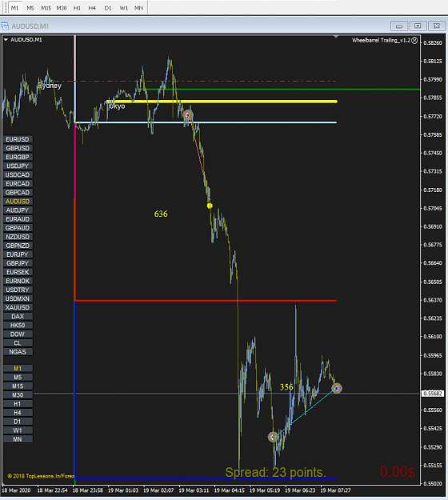448x500 pixels.
Task: Switch chart to GBPUSD symbol button
Action: point(18,148)
